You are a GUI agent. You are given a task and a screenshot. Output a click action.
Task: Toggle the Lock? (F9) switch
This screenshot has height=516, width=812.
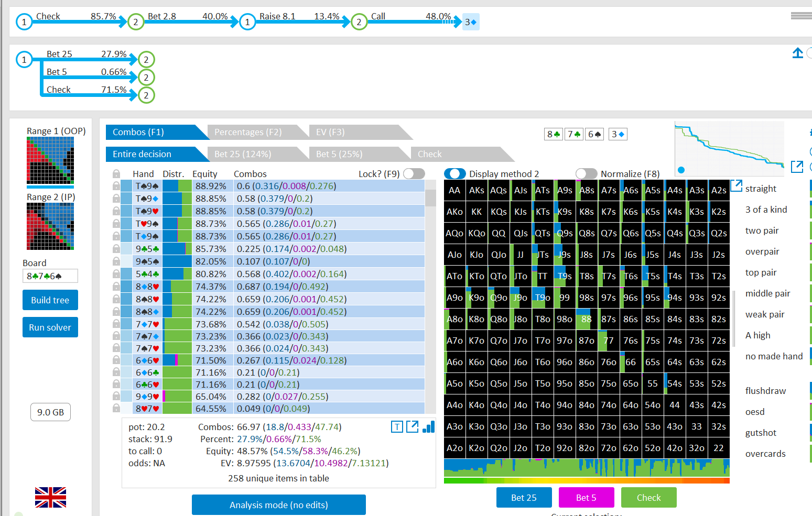(414, 173)
